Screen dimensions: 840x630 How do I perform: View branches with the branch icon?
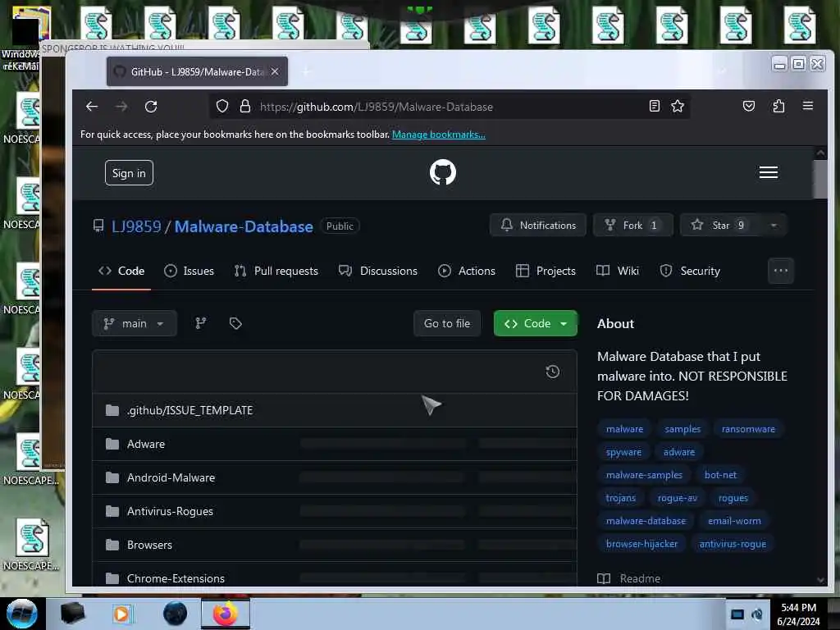pos(201,323)
